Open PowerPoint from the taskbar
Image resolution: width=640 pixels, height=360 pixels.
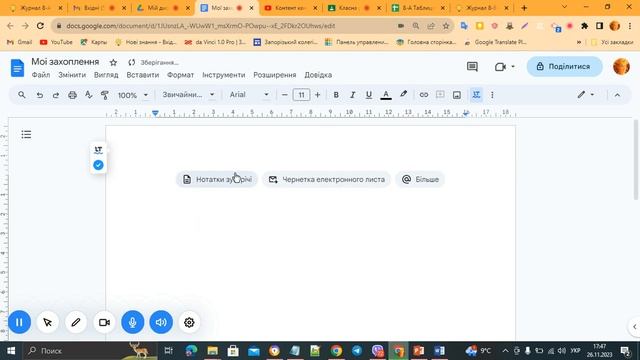point(419,351)
